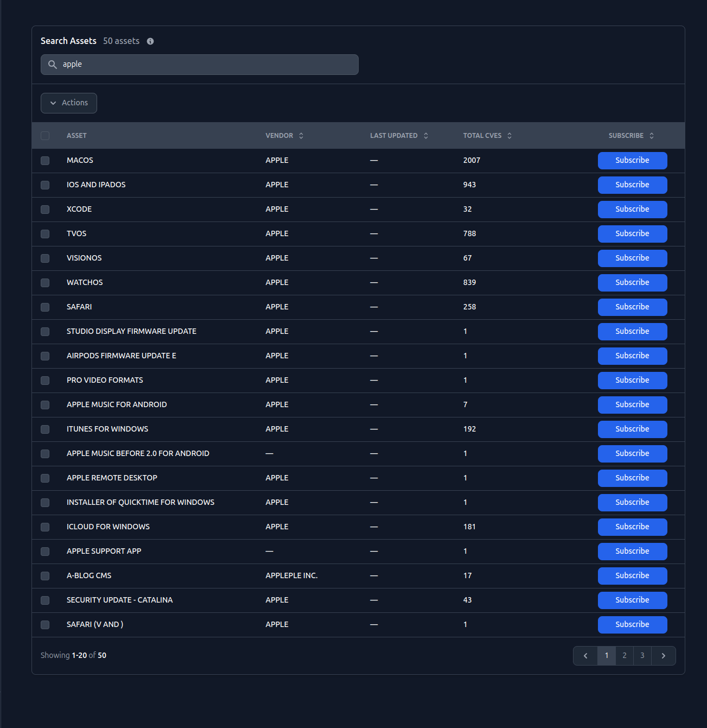Toggle the select-all header checkbox
This screenshot has width=707, height=728.
45,136
